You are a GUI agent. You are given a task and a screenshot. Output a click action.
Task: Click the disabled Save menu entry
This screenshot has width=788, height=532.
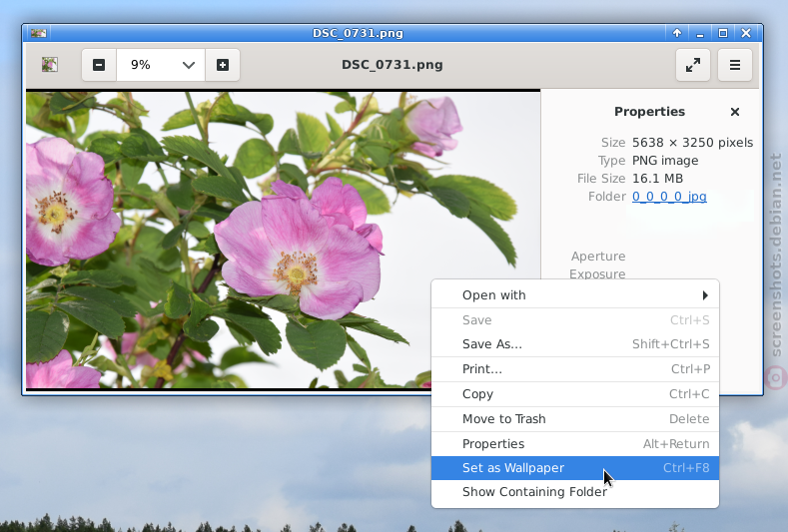575,320
